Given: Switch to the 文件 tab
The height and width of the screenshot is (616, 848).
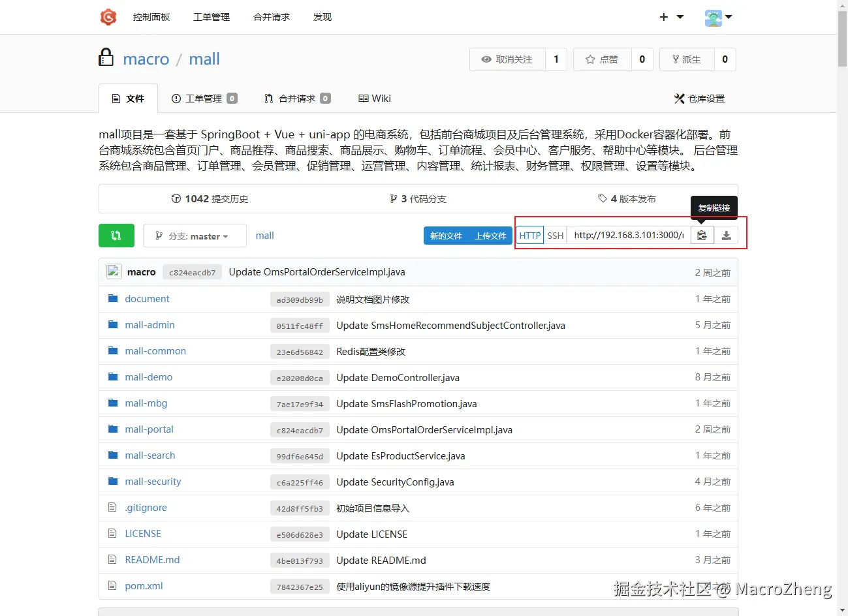Looking at the screenshot, I should 128,99.
